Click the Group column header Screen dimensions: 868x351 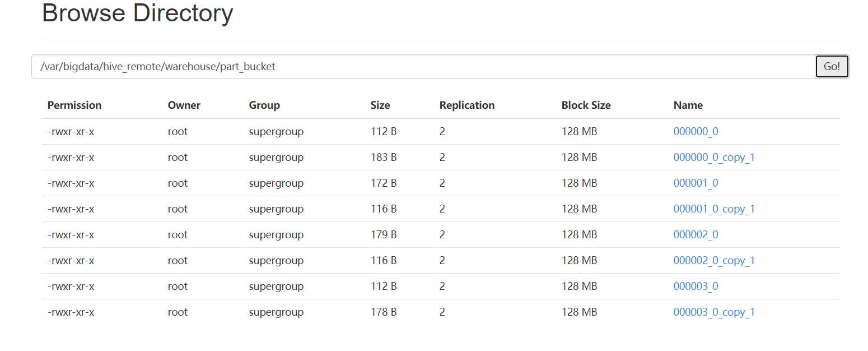coord(264,105)
